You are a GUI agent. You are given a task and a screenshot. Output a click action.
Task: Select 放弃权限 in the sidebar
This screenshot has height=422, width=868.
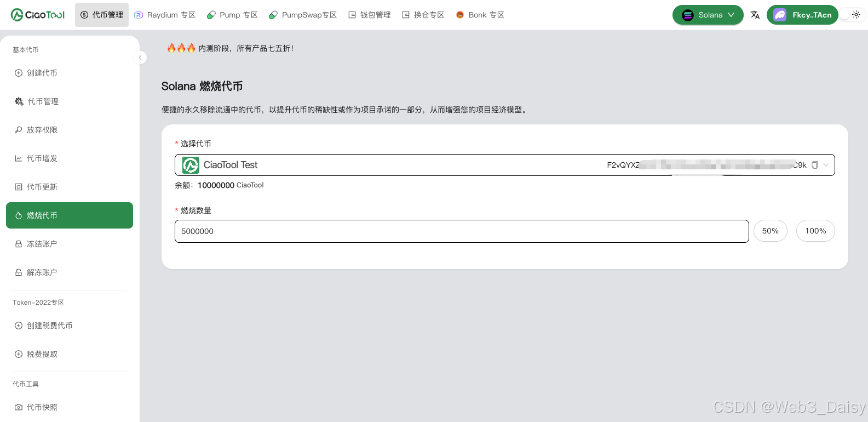point(70,130)
